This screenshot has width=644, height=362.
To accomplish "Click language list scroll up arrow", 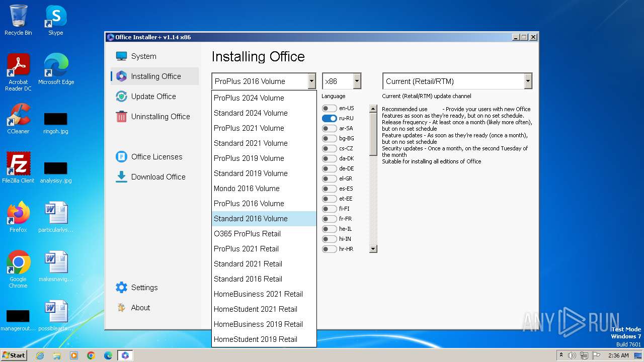I will pyautogui.click(x=373, y=108).
